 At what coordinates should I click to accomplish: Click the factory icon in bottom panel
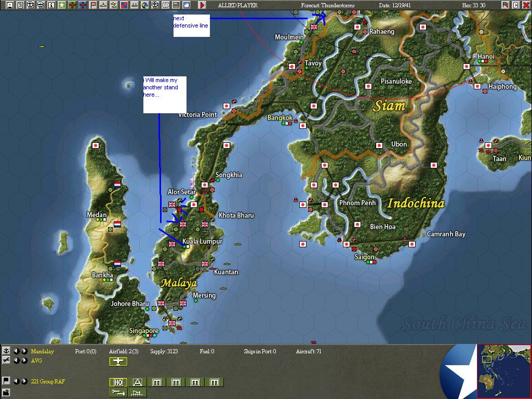pyautogui.click(x=6, y=393)
